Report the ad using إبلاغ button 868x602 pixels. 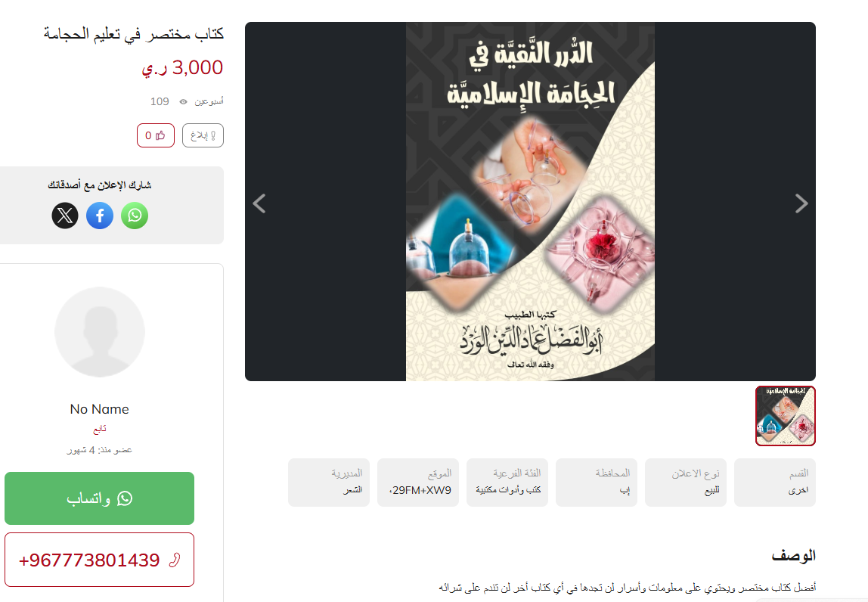203,135
